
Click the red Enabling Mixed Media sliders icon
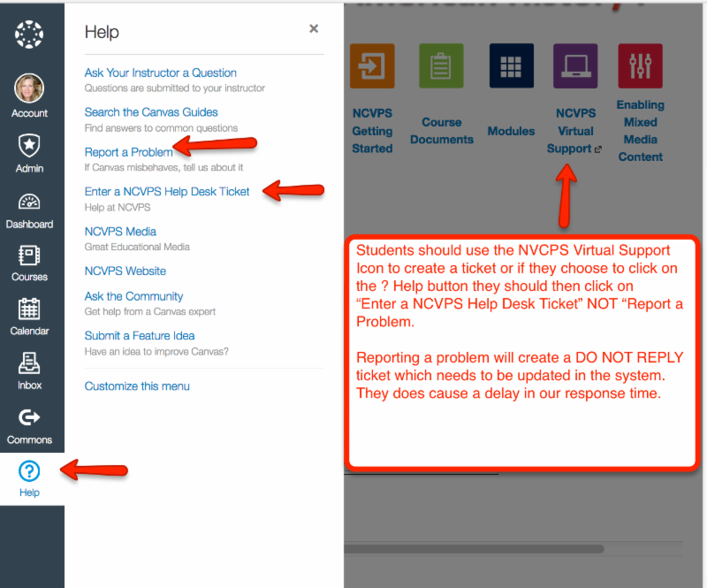pos(640,66)
